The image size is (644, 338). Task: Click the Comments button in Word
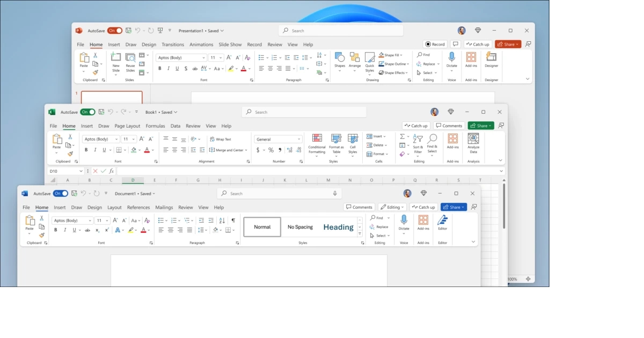359,207
